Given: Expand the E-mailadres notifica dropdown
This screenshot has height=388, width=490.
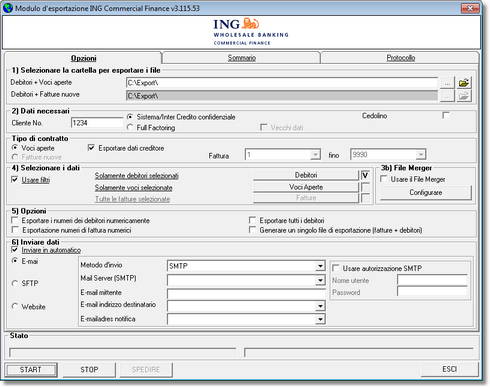Looking at the screenshot, I should pyautogui.click(x=320, y=319).
